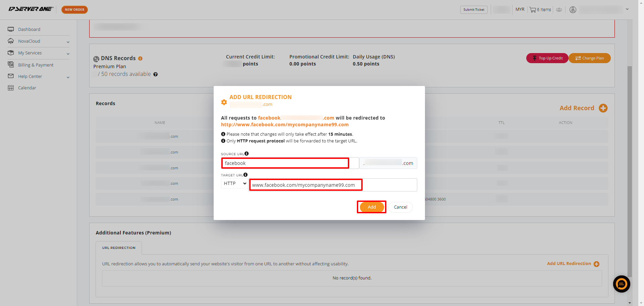
Task: Click the Add button in dialog
Action: pyautogui.click(x=372, y=207)
